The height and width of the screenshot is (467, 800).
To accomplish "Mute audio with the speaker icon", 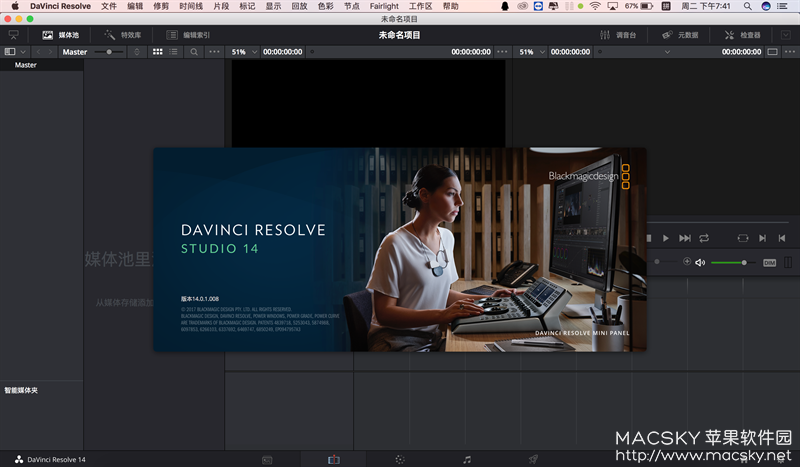I will pyautogui.click(x=700, y=262).
